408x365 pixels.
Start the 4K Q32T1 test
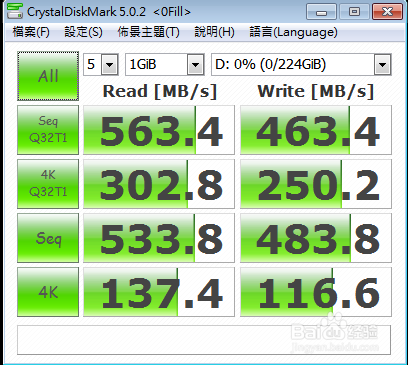pyautogui.click(x=48, y=184)
